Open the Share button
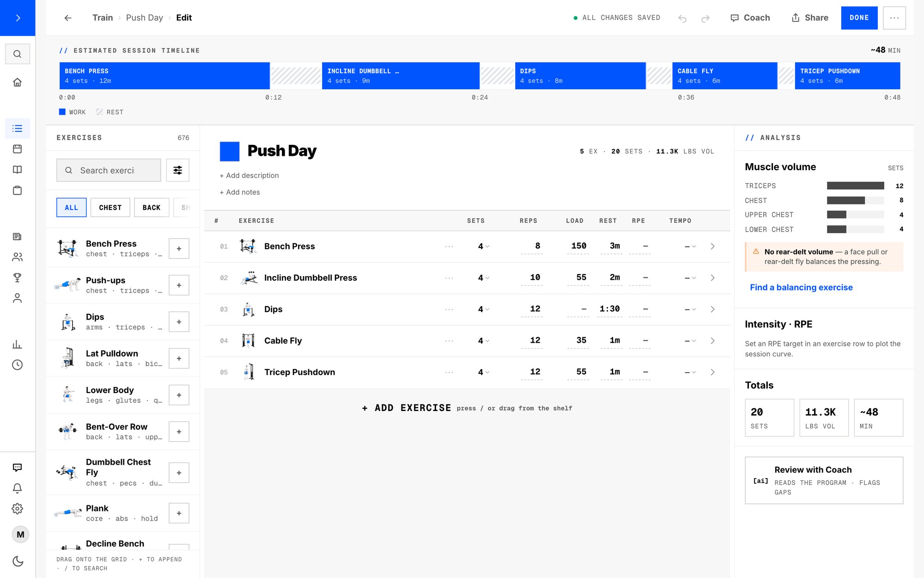Screen dimensions: 924x578 click(x=810, y=18)
